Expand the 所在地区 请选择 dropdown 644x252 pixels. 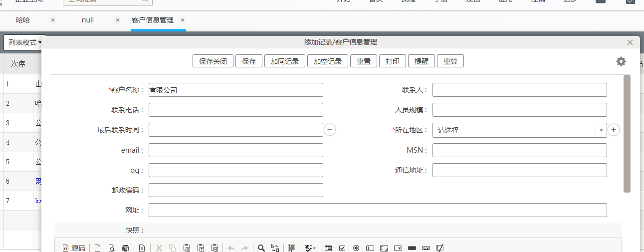(519, 130)
